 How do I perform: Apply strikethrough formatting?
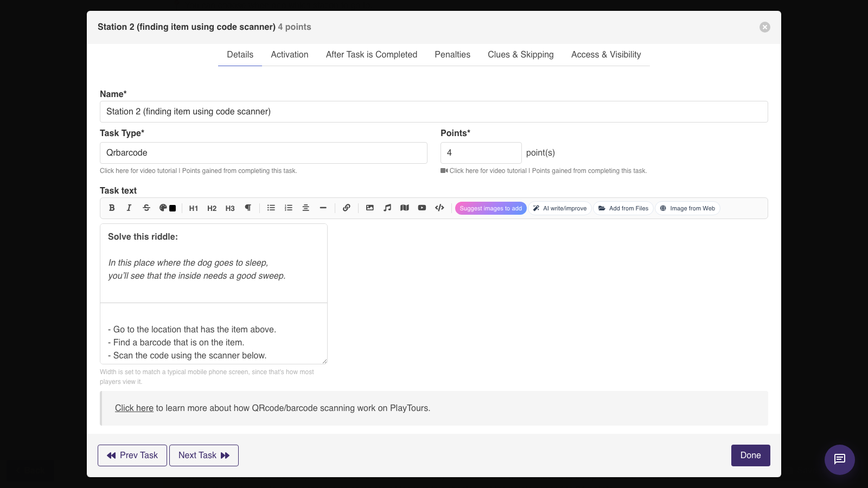tap(146, 208)
